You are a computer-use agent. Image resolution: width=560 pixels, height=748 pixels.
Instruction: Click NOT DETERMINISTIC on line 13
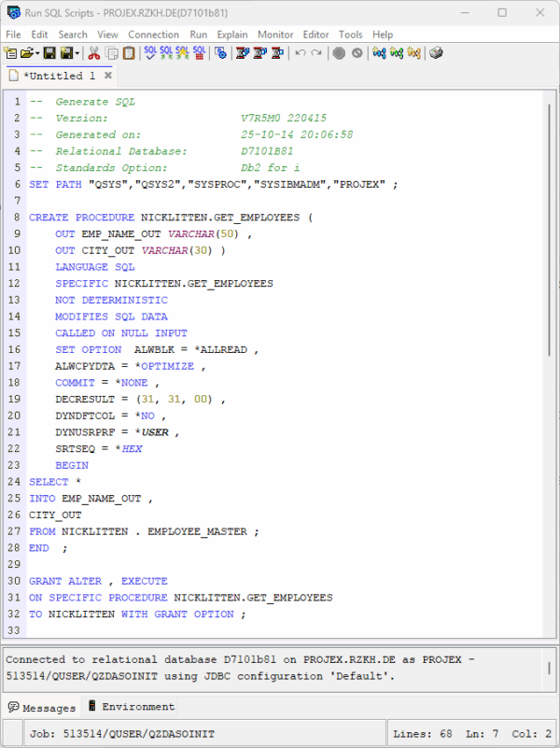tap(111, 300)
